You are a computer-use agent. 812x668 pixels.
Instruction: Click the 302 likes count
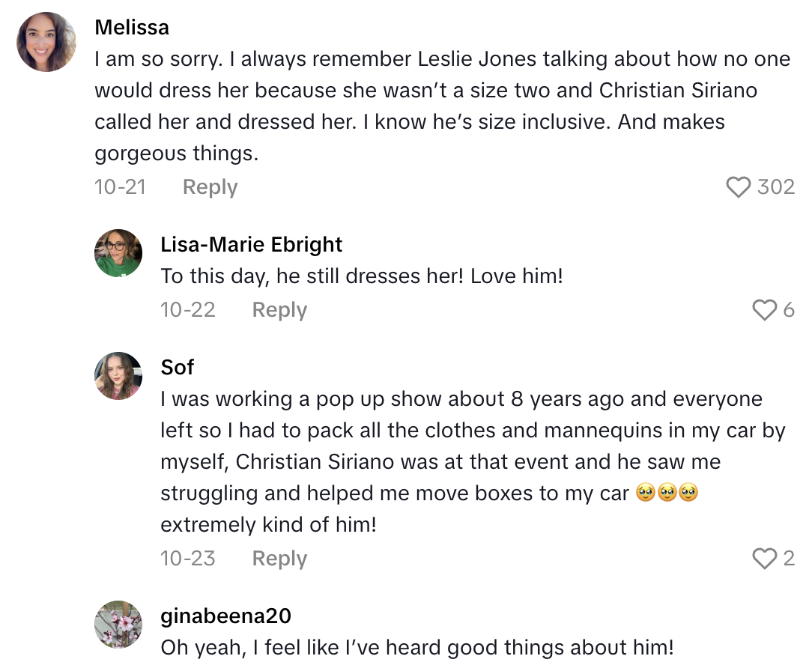775,187
